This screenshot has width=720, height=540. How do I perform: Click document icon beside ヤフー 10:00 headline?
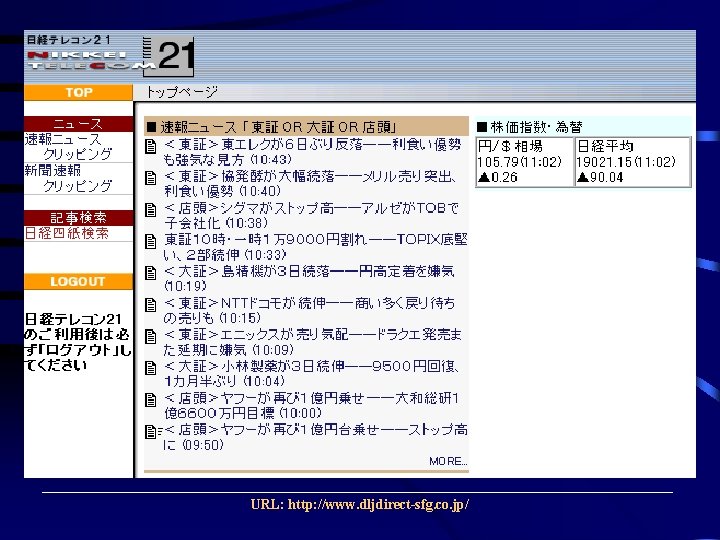click(151, 400)
